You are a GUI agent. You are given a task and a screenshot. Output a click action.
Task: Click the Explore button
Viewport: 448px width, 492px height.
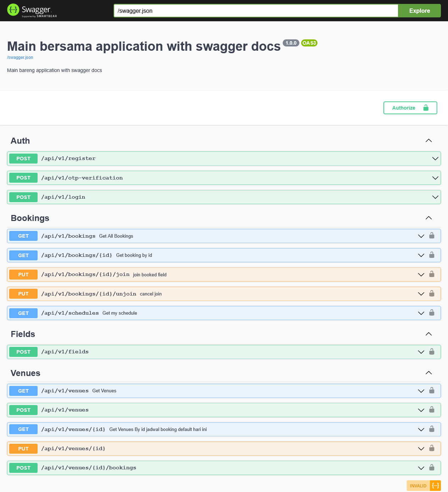[x=419, y=11]
